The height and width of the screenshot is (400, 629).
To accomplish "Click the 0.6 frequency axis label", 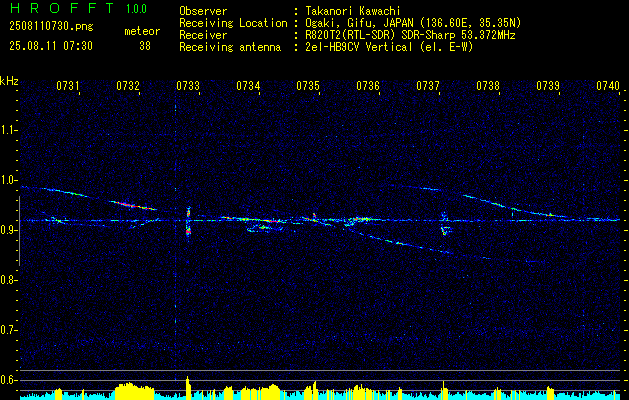I will 9,380.
